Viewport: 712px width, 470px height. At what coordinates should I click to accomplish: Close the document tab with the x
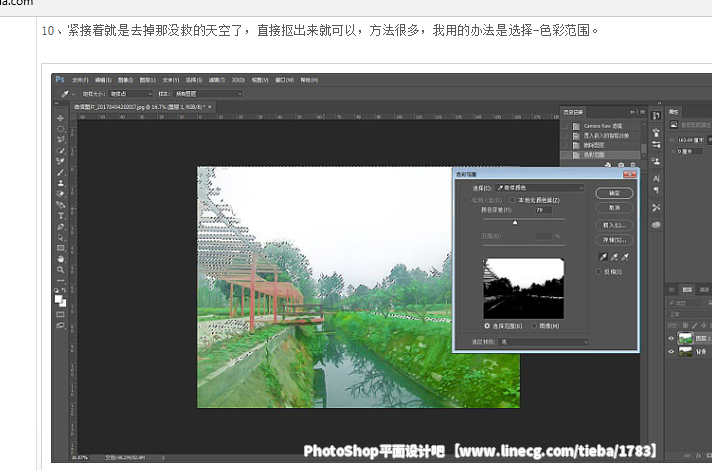[210, 107]
